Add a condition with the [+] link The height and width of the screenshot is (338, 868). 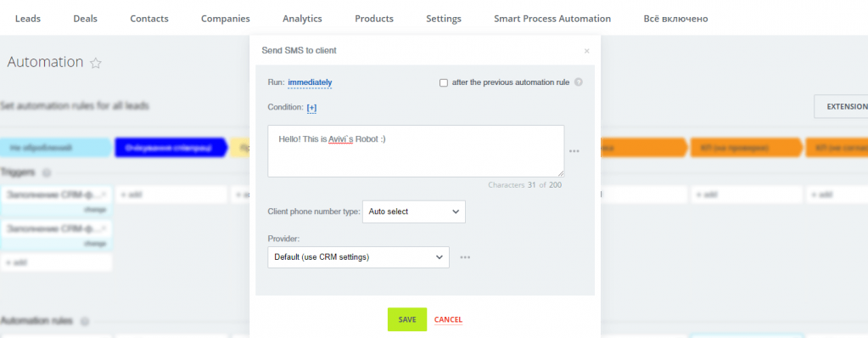click(311, 108)
